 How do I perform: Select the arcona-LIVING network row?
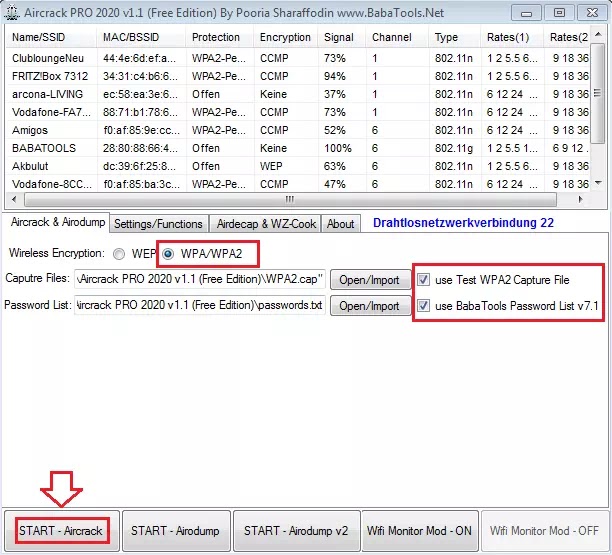click(297, 94)
